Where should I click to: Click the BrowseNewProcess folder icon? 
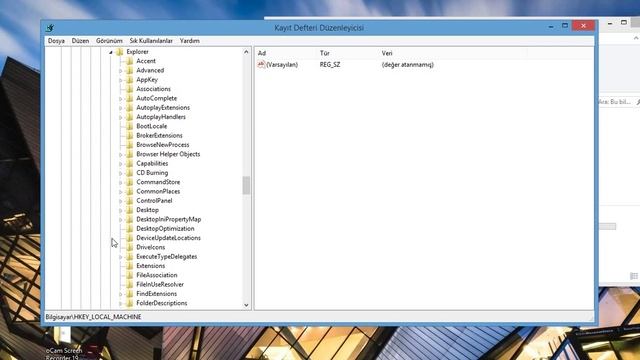[129, 145]
